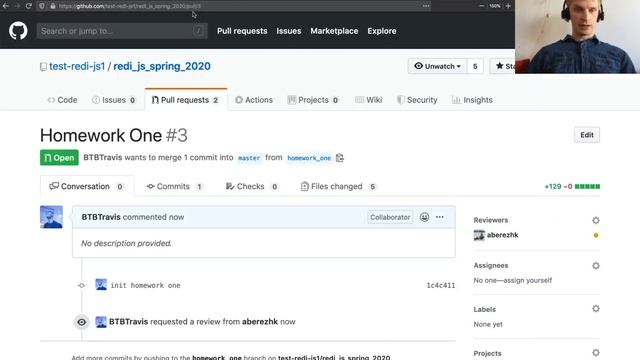This screenshot has width=640, height=360.
Task: Click the commit author avatar
Action: tap(101, 284)
